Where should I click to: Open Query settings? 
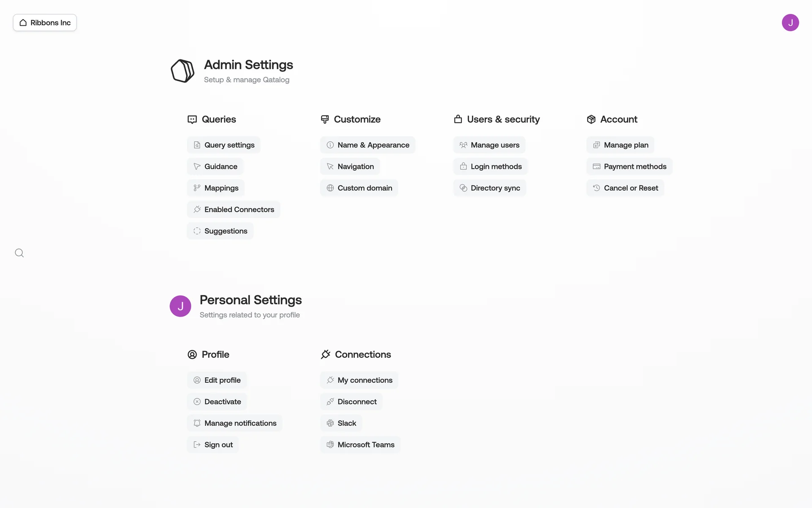pos(224,145)
